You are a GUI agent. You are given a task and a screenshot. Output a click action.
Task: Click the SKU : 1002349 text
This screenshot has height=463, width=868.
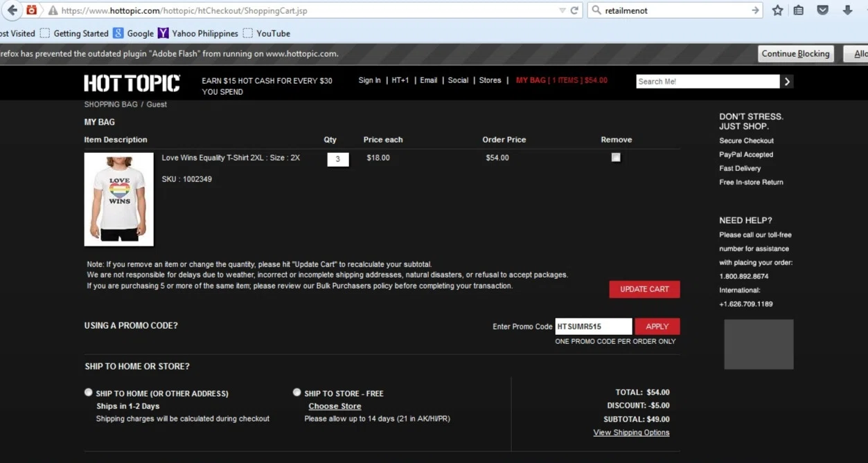coord(187,179)
